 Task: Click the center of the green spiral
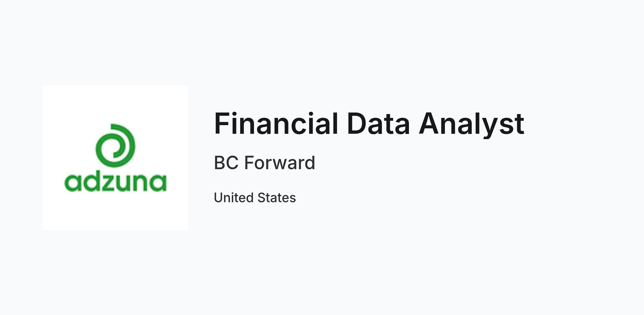[115, 146]
